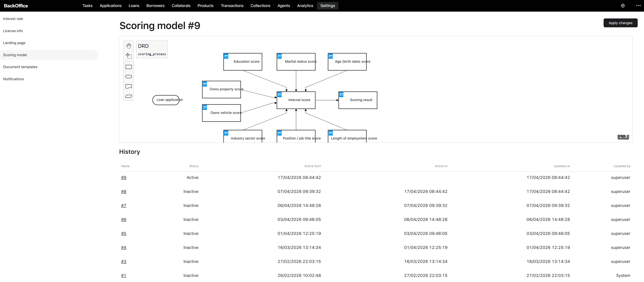Select the lasso selection tool
This screenshot has width=644, height=282.
click(x=129, y=55)
